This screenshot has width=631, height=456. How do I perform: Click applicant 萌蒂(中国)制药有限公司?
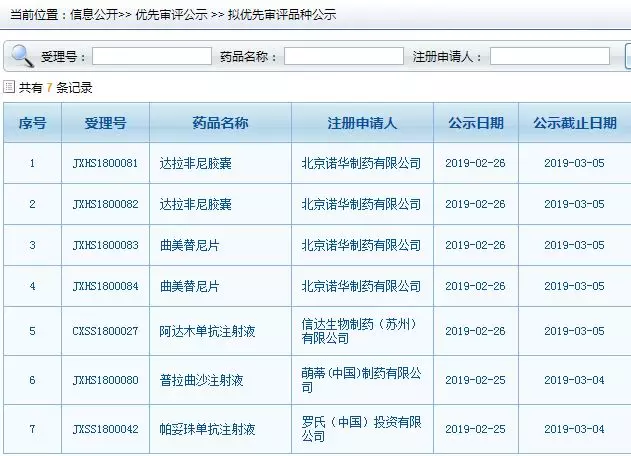(x=361, y=380)
